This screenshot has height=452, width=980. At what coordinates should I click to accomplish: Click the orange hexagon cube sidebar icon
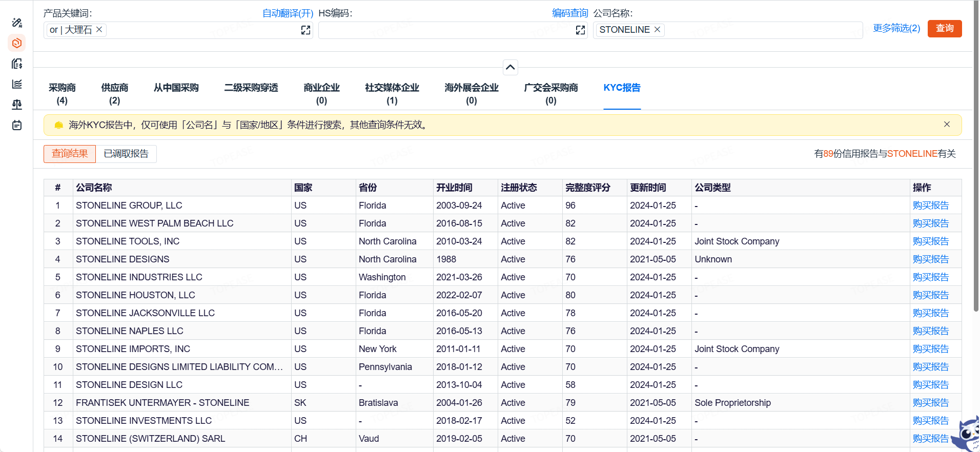[17, 43]
